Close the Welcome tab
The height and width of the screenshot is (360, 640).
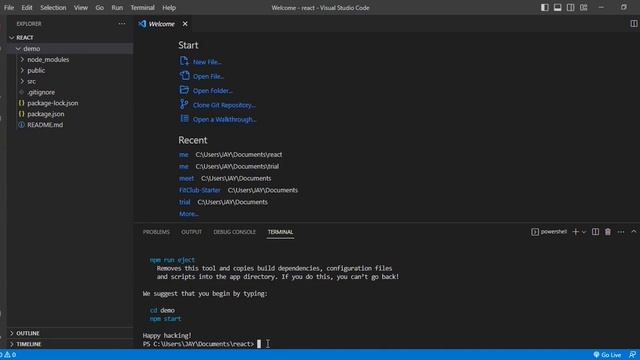[185, 24]
